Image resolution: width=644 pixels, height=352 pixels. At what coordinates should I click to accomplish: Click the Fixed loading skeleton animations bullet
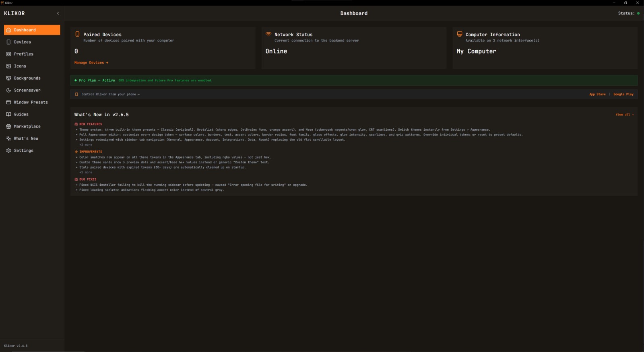point(151,190)
